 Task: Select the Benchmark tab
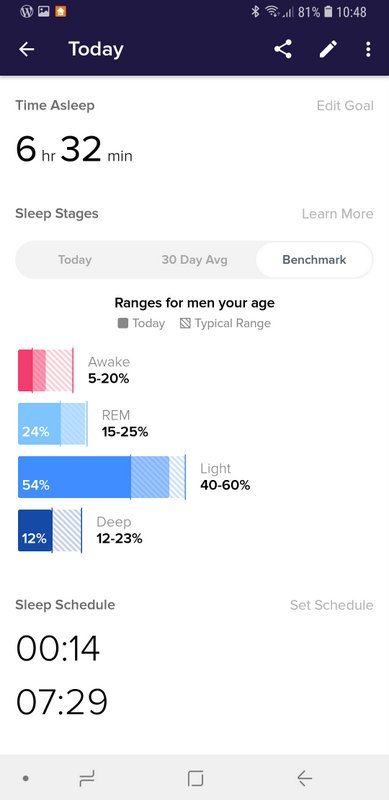click(x=314, y=260)
